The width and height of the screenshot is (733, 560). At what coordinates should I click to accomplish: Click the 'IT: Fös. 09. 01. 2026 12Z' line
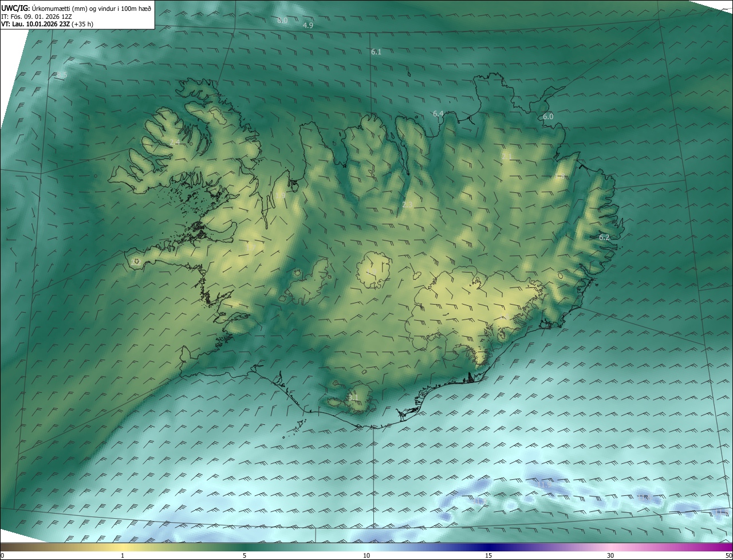point(36,17)
